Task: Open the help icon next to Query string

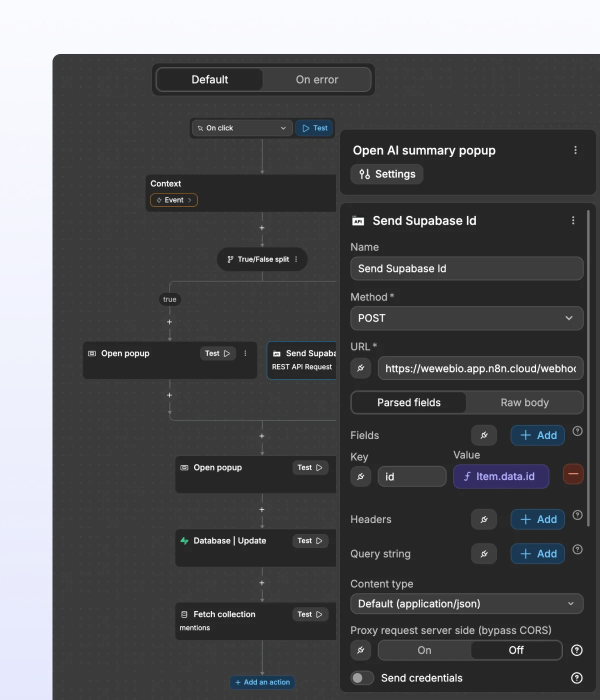Action: coord(577,549)
